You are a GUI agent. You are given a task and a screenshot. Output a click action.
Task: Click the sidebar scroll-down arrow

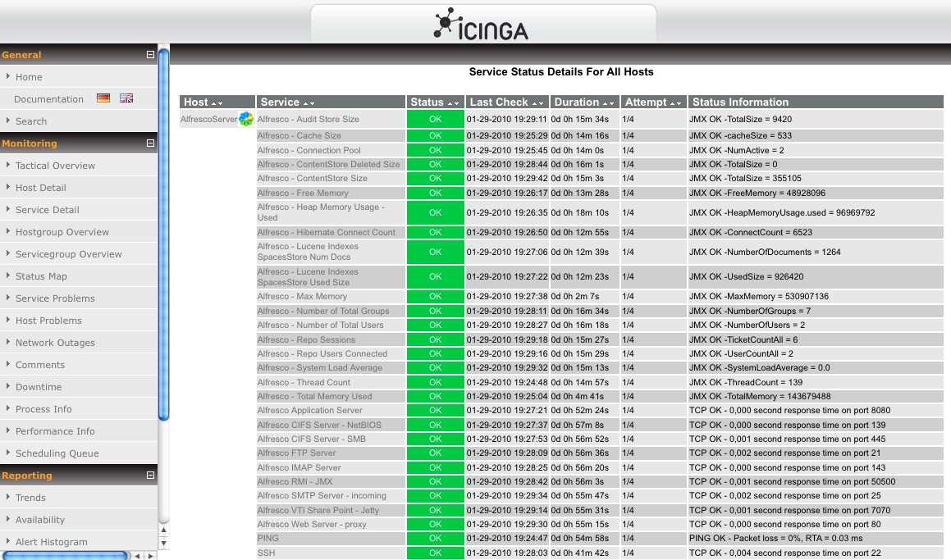coord(163,543)
